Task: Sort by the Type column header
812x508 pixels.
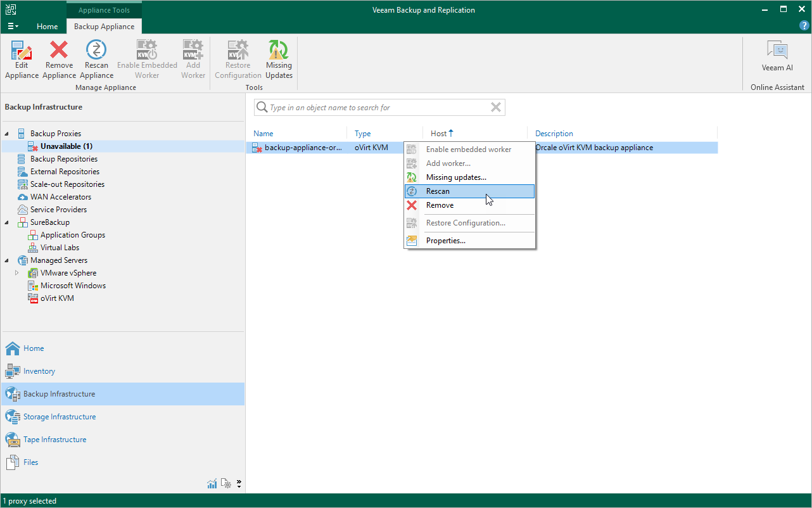Action: point(363,134)
